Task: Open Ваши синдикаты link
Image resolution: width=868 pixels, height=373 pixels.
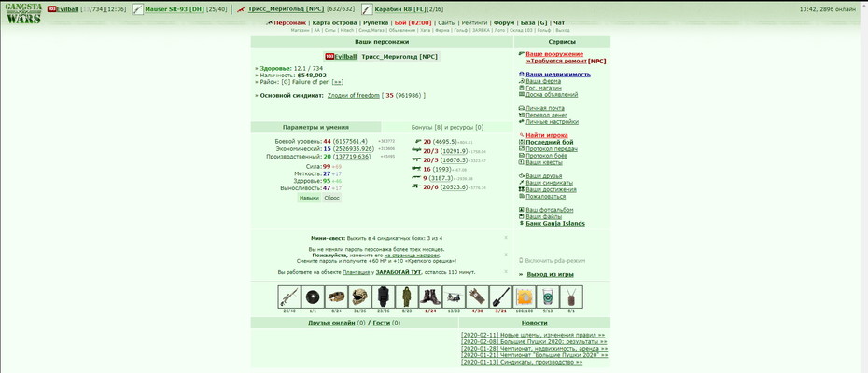Action: pos(549,183)
